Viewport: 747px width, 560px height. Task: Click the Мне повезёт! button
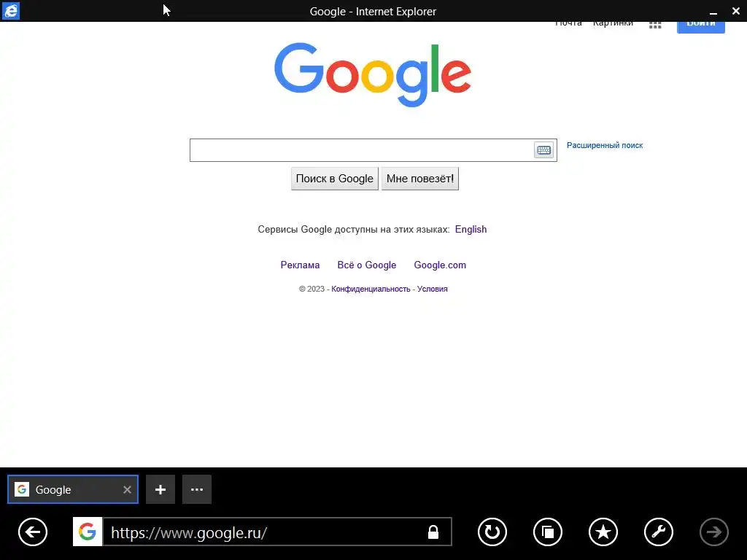point(420,179)
